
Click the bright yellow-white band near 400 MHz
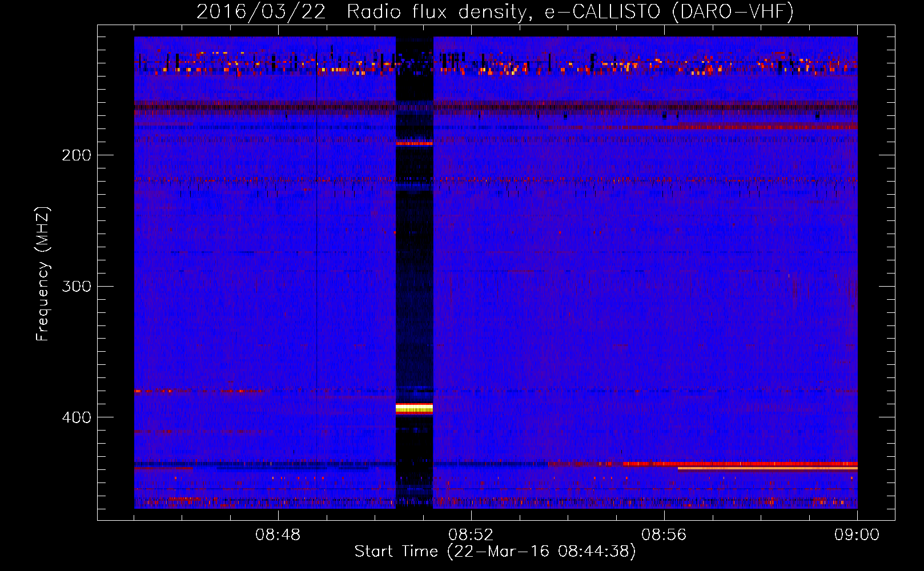[415, 408]
